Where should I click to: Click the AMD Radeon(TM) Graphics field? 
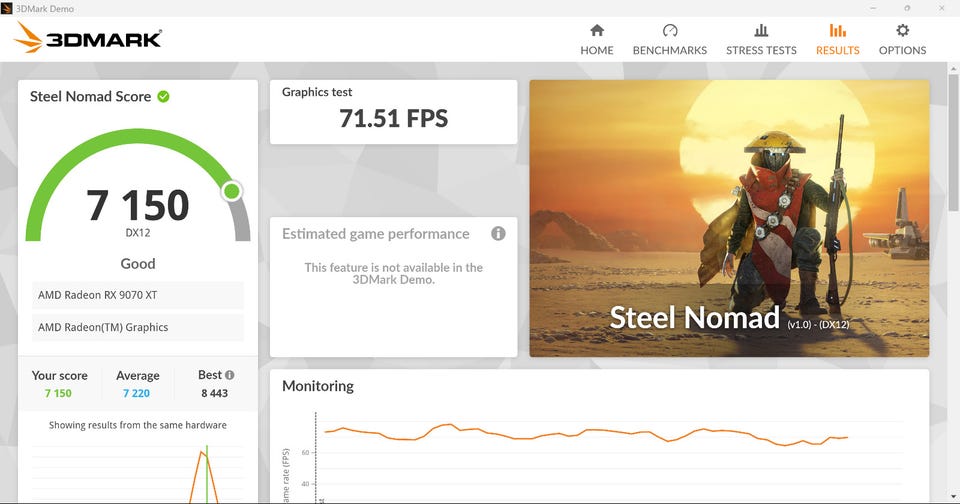[138, 328]
